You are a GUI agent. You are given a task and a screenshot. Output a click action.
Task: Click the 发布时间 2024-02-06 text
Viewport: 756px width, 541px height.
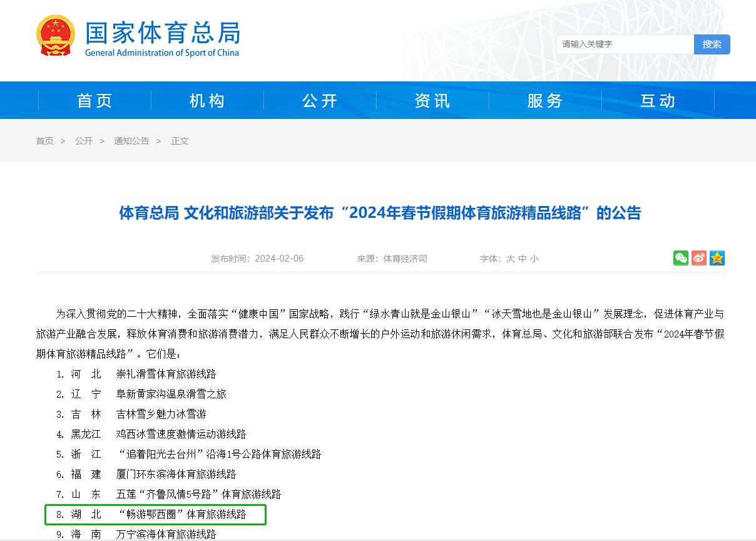(257, 259)
